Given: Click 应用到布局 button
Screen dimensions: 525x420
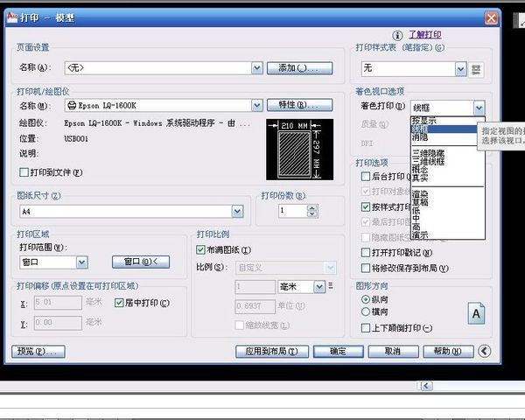Looking at the screenshot, I should pos(272,352).
